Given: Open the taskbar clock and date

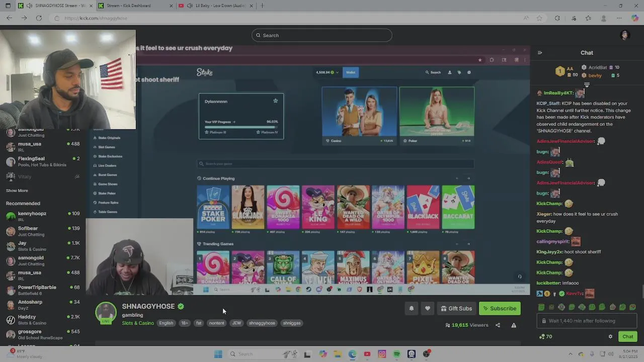Looking at the screenshot, I should point(629,354).
